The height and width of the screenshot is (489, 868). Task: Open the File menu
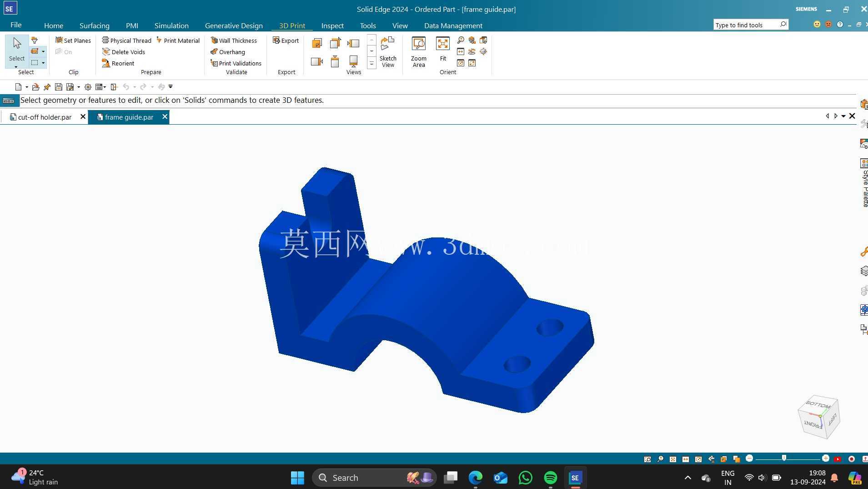click(x=16, y=25)
